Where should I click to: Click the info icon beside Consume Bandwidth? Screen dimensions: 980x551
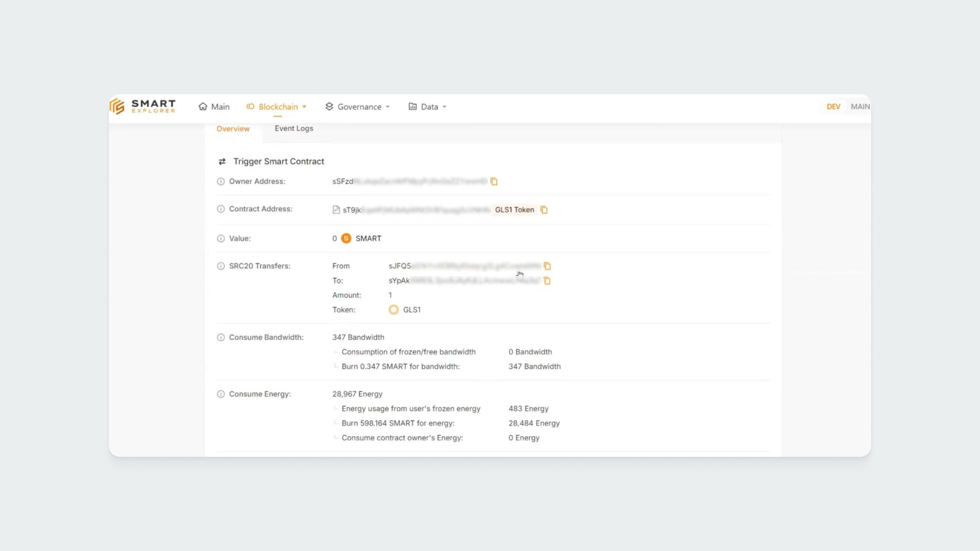221,338
